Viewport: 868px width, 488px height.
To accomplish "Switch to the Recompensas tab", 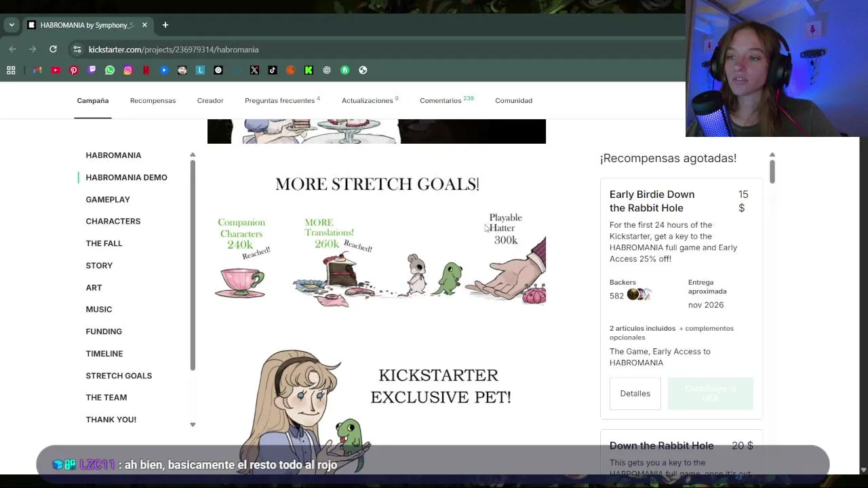I will (x=153, y=100).
